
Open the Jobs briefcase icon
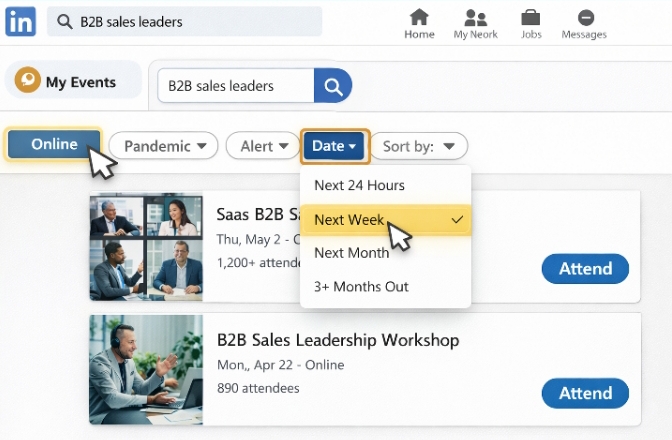tap(531, 18)
